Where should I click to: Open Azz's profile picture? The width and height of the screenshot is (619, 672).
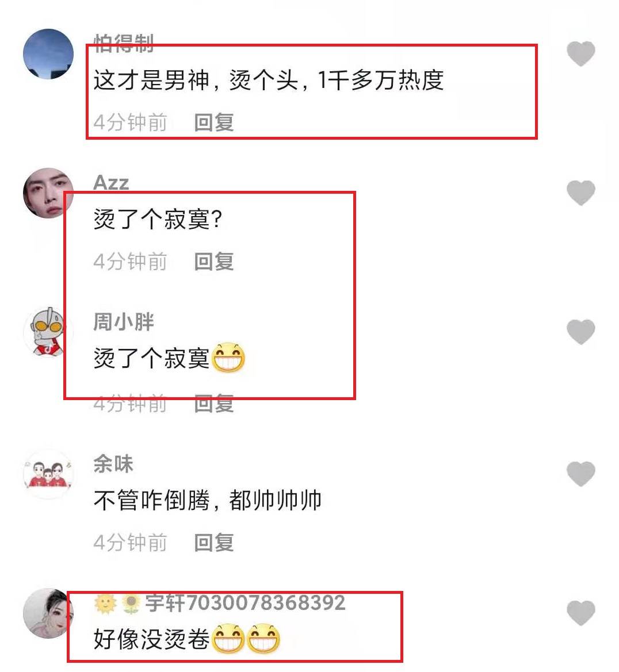(x=48, y=193)
